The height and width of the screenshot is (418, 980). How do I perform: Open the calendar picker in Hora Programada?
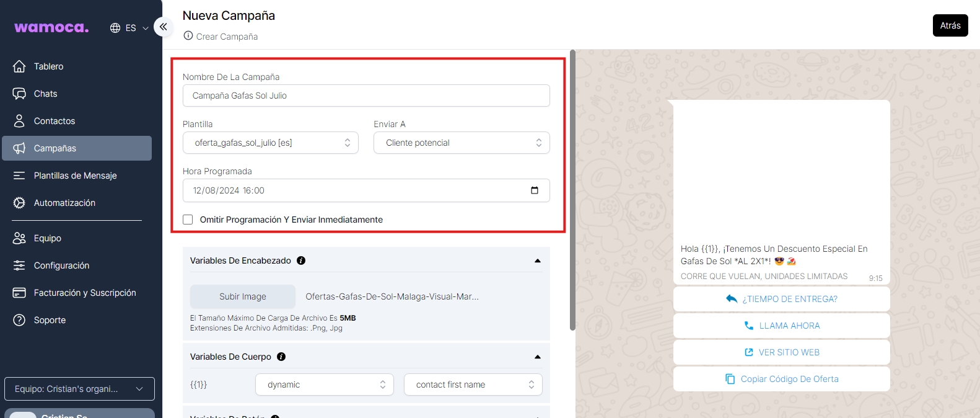click(534, 190)
